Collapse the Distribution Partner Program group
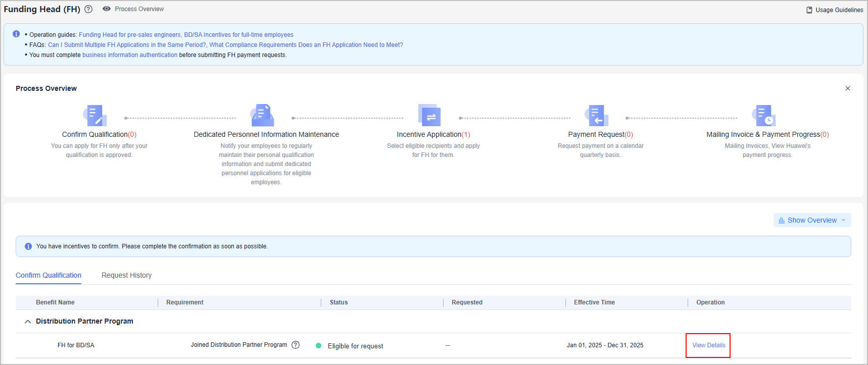 pos(28,322)
